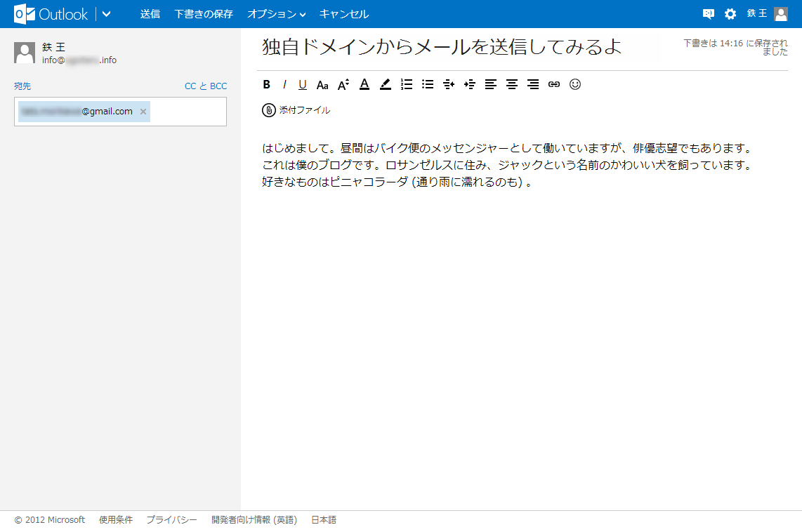Insert a bulleted list
This screenshot has width=802, height=532.
point(428,85)
